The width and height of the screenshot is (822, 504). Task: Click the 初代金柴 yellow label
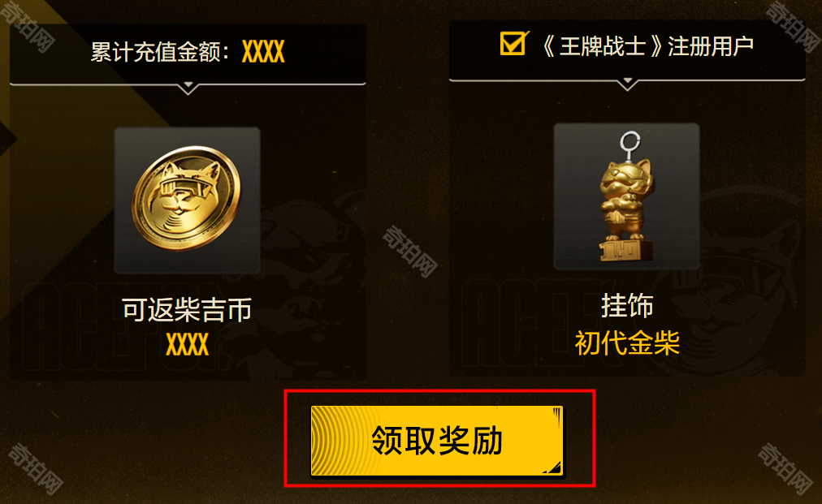click(x=627, y=343)
